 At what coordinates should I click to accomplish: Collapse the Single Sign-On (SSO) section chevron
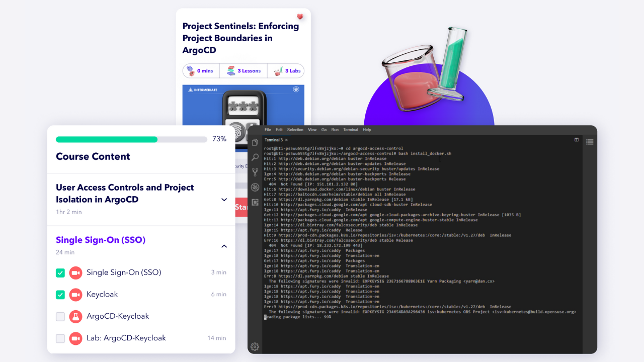coord(224,246)
